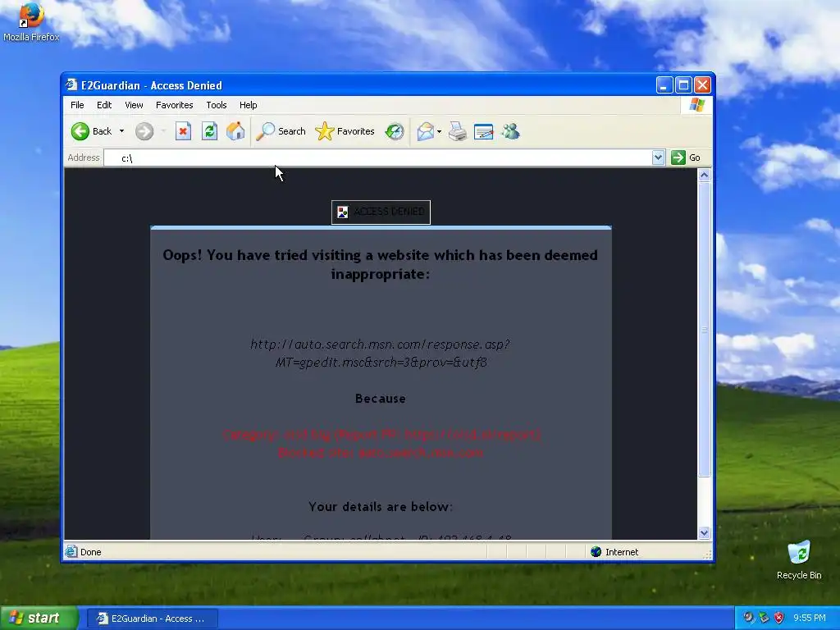Click the 'Your details are below:' text
The image size is (840, 630).
point(381,507)
